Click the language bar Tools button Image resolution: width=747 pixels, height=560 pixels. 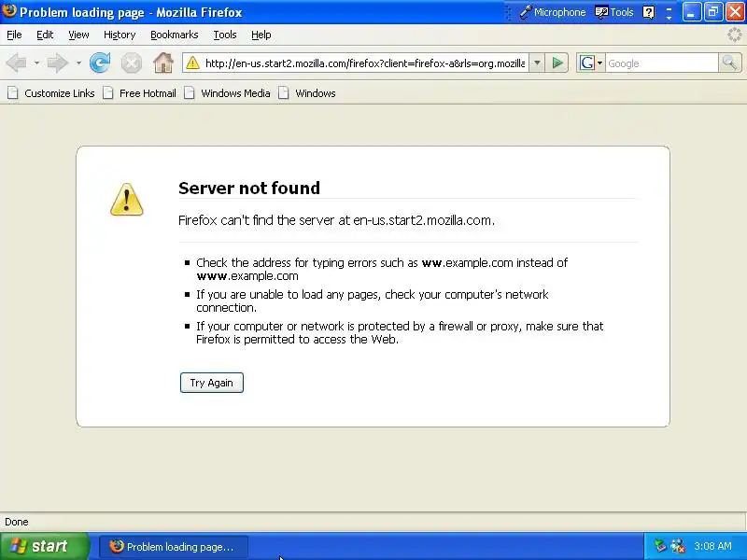click(x=614, y=12)
